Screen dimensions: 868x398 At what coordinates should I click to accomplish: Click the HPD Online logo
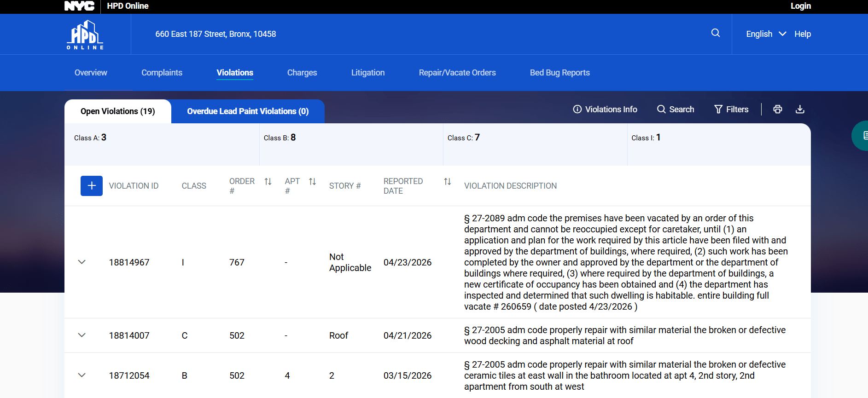point(85,35)
